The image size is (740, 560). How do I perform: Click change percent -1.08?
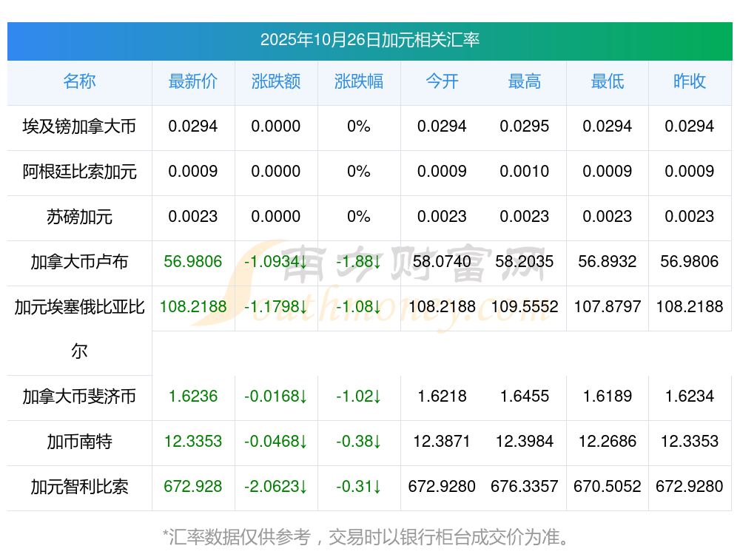click(x=359, y=307)
